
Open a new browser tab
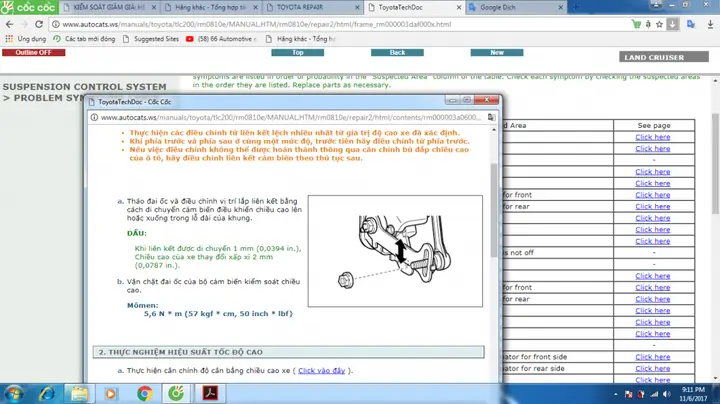click(x=575, y=7)
